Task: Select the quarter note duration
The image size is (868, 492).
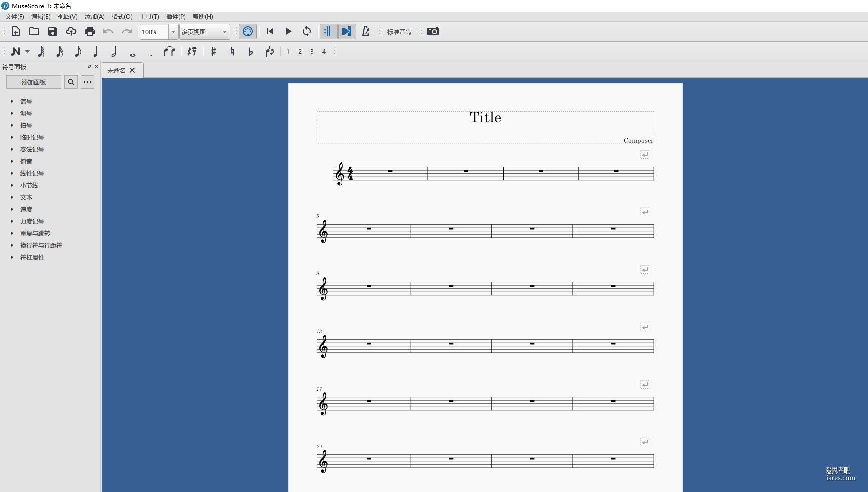Action: (x=96, y=51)
